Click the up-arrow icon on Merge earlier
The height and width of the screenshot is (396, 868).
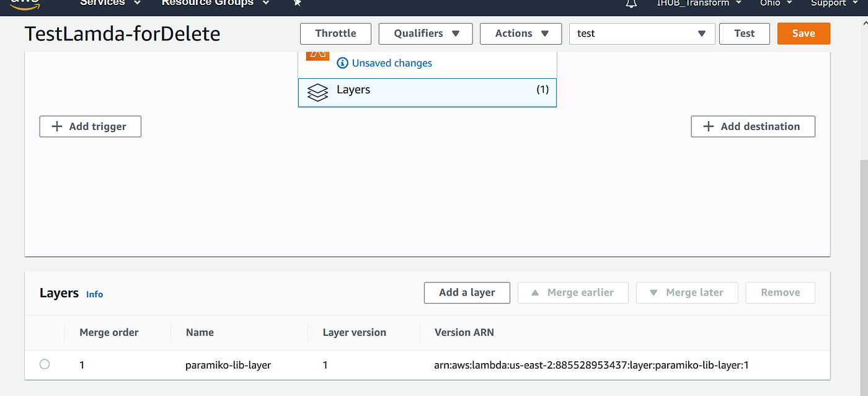[x=534, y=292]
